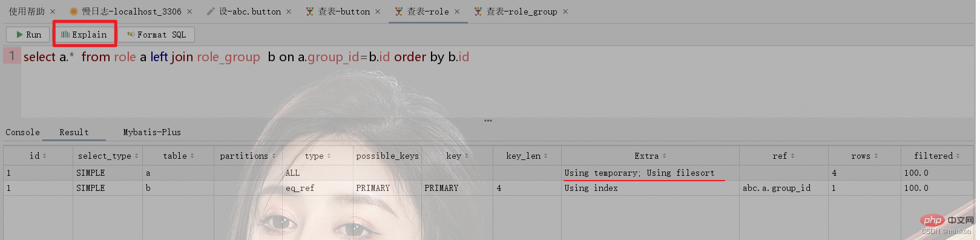Click the Explain button
980x240 pixels.
click(84, 35)
